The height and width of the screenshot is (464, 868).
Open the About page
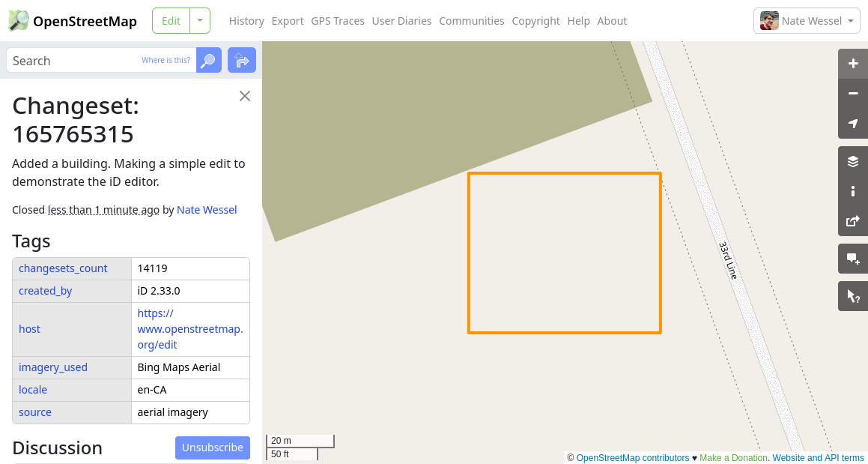coord(613,21)
